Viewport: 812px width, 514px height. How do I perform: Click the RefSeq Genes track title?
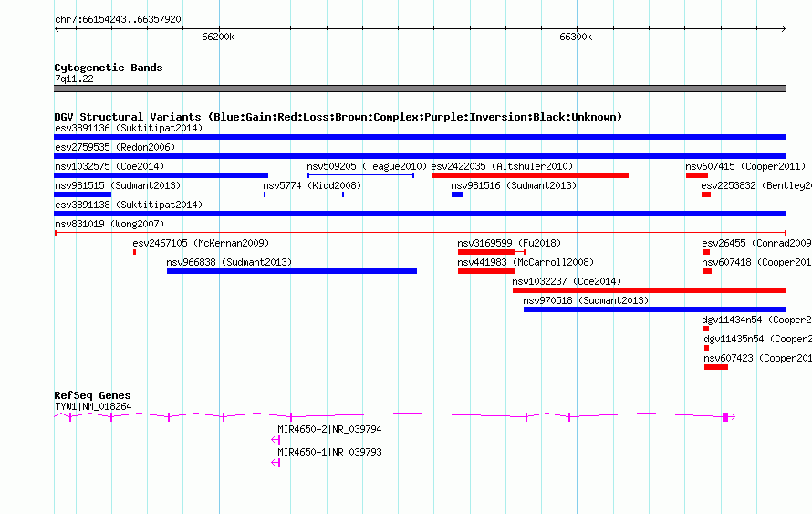(92, 395)
